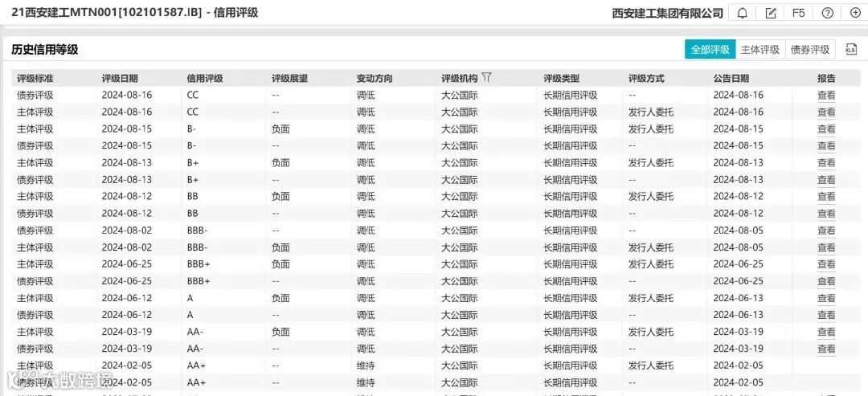Click 长期信用评级 in 主体评级 2024-08-12 row
Screen dimensions: 868x396
tap(571, 196)
